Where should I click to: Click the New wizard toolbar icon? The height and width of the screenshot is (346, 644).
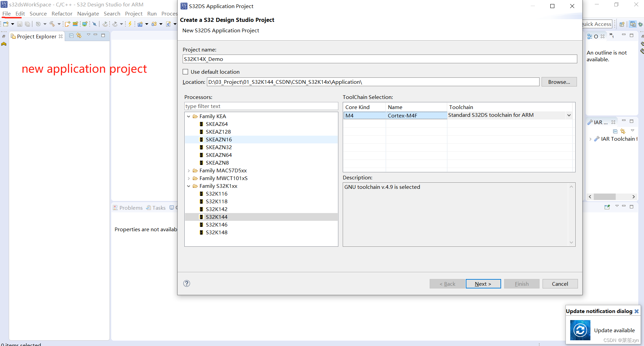pyautogui.click(x=6, y=24)
